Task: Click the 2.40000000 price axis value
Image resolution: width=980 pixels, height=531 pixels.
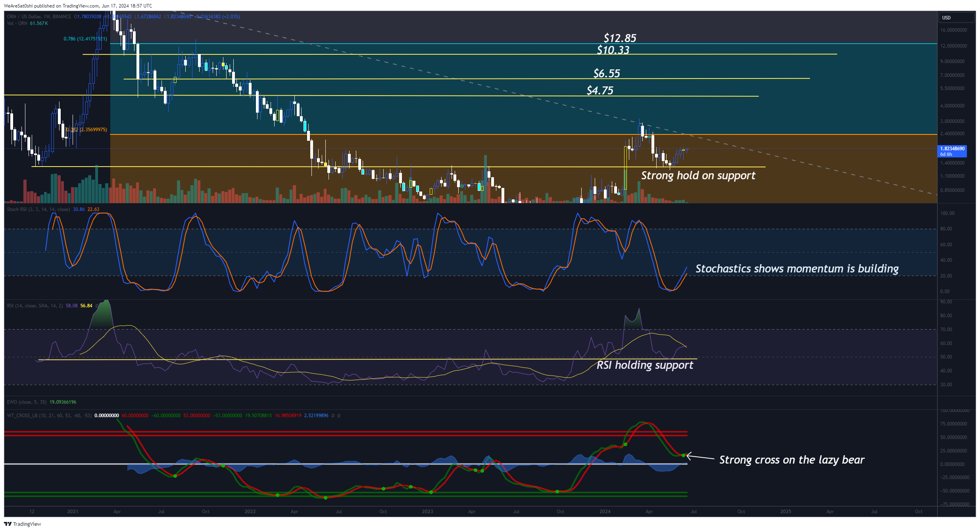Action: point(952,134)
